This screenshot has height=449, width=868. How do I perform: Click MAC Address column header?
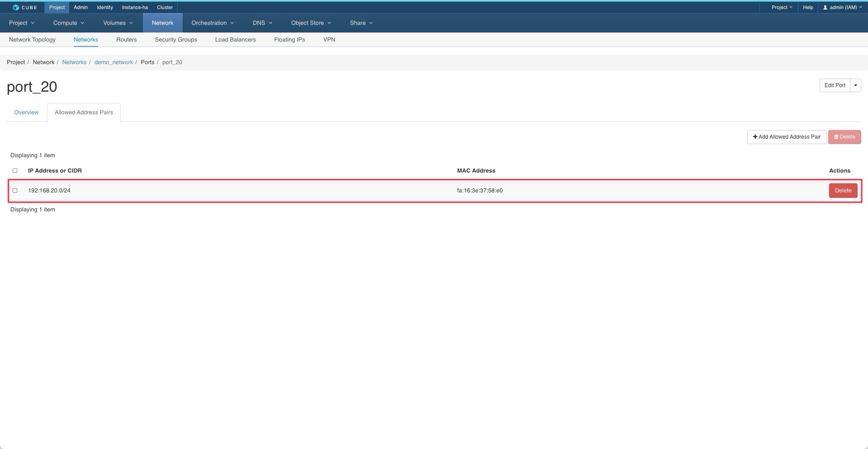point(476,171)
